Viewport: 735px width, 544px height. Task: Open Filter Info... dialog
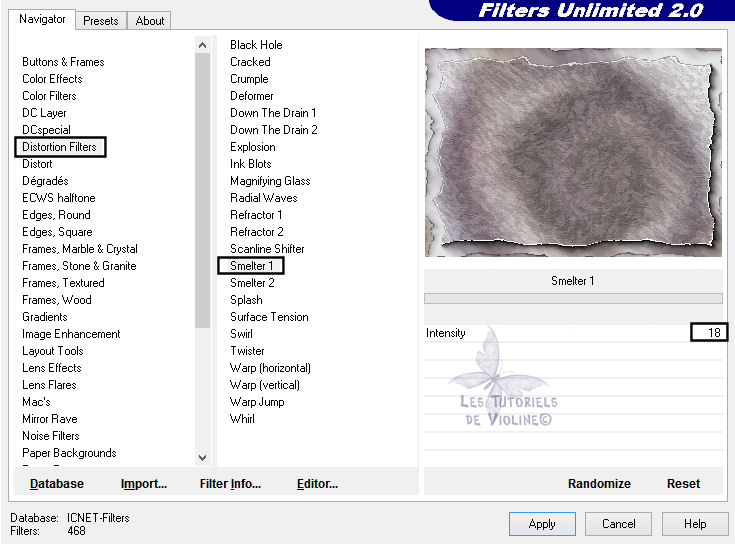[230, 484]
